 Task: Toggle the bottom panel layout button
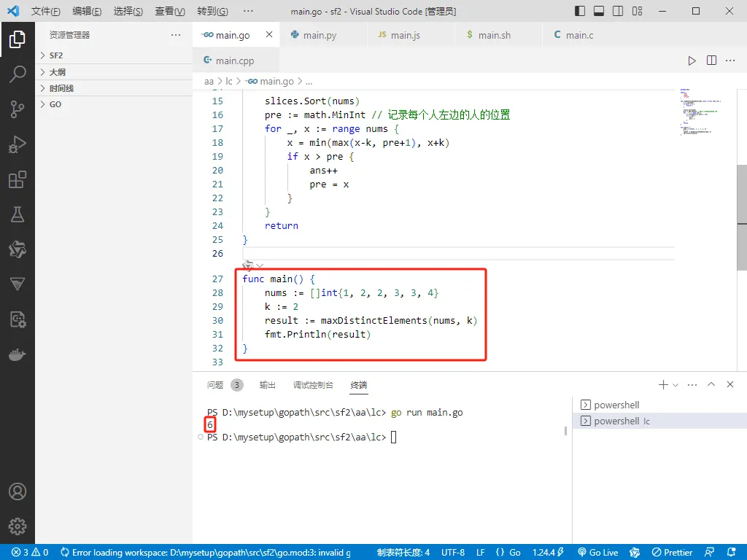(599, 11)
